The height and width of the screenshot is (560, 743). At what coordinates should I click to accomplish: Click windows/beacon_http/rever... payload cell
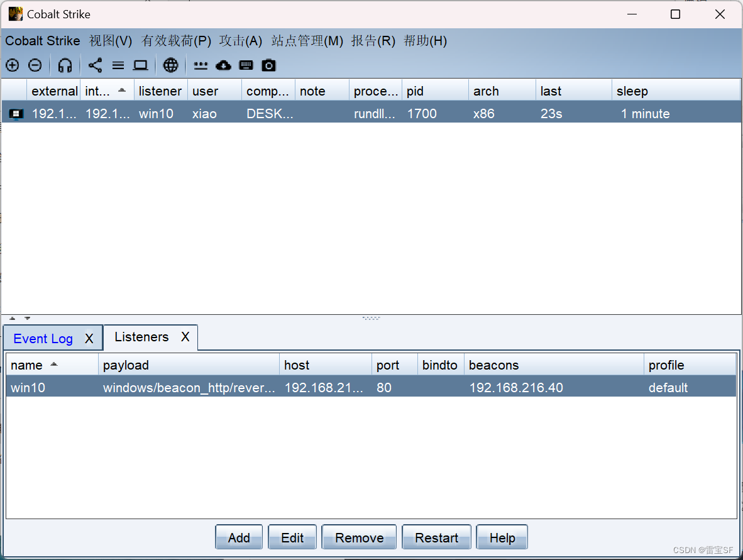pyautogui.click(x=189, y=388)
